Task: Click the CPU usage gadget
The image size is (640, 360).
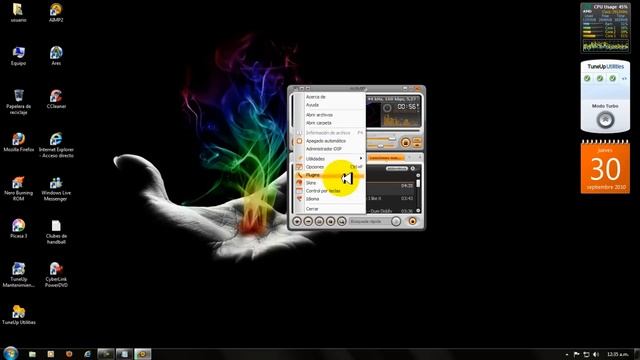Action: (605, 28)
